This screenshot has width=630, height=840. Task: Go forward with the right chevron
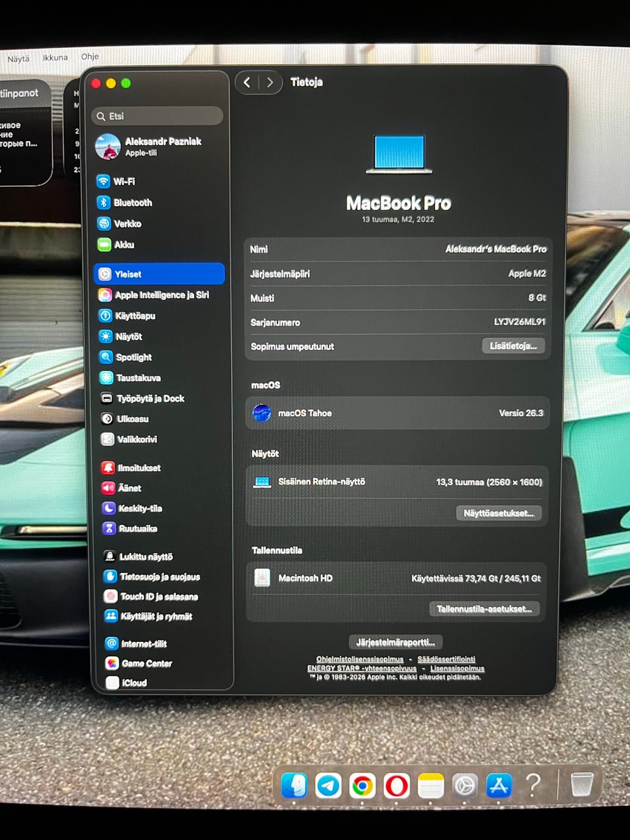coord(270,83)
